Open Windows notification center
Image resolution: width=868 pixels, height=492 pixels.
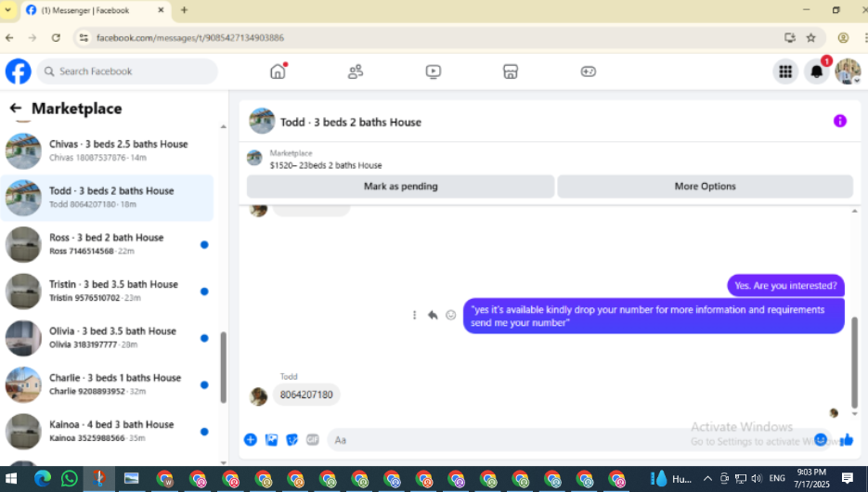pyautogui.click(x=847, y=477)
